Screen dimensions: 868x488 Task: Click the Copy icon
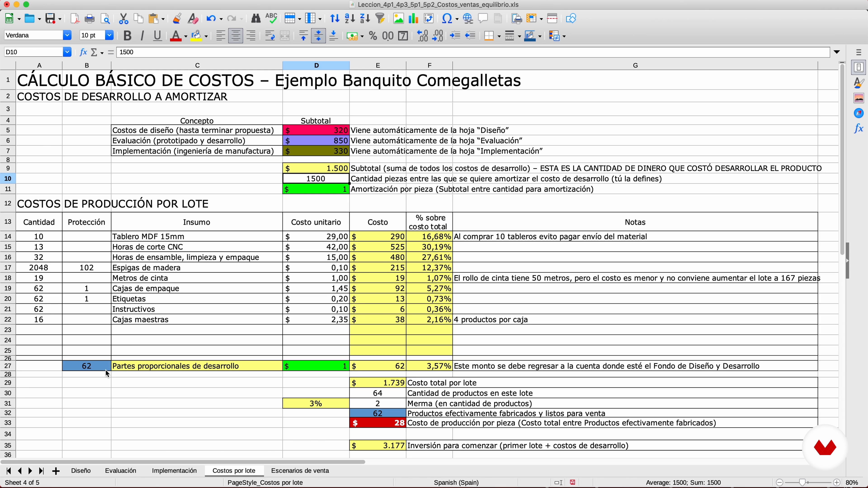pos(139,19)
